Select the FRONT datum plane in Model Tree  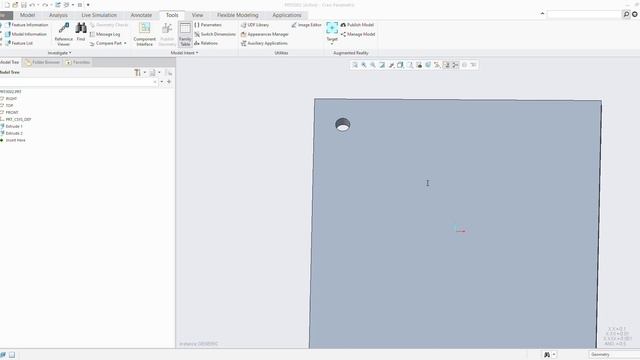9,113
